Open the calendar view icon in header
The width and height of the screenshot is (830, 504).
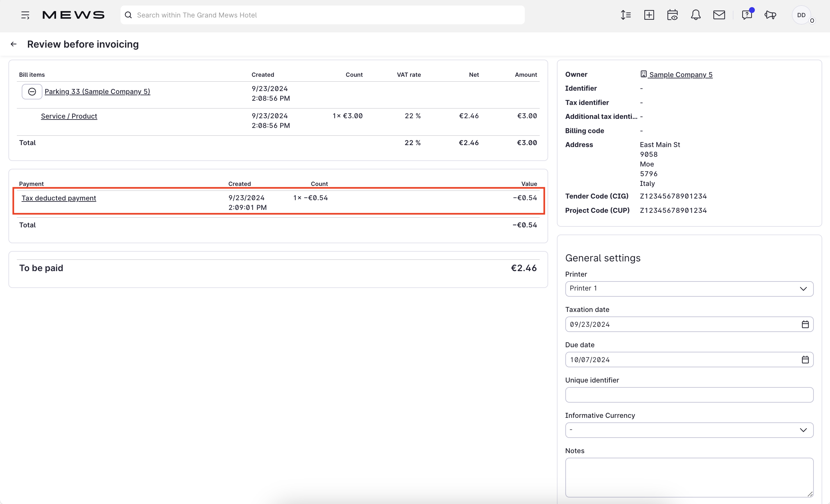672,15
